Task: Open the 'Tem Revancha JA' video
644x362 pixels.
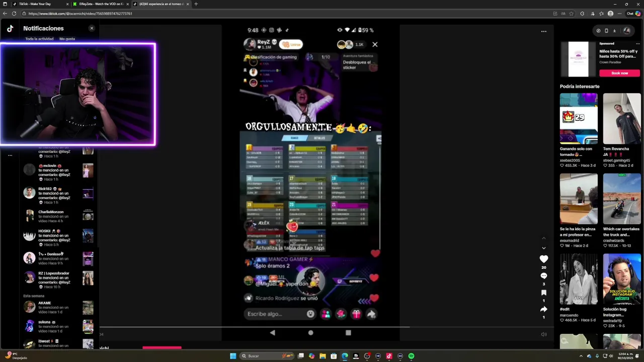Action: (622, 119)
